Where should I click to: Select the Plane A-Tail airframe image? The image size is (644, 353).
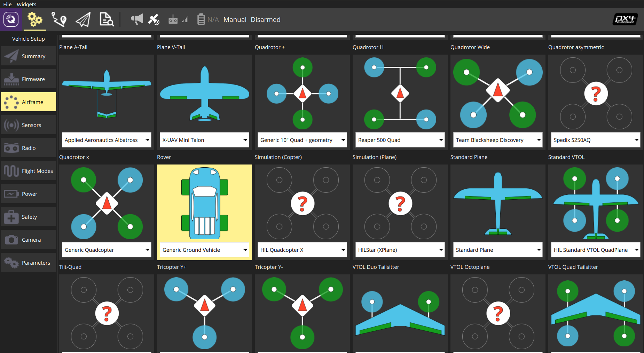(107, 93)
